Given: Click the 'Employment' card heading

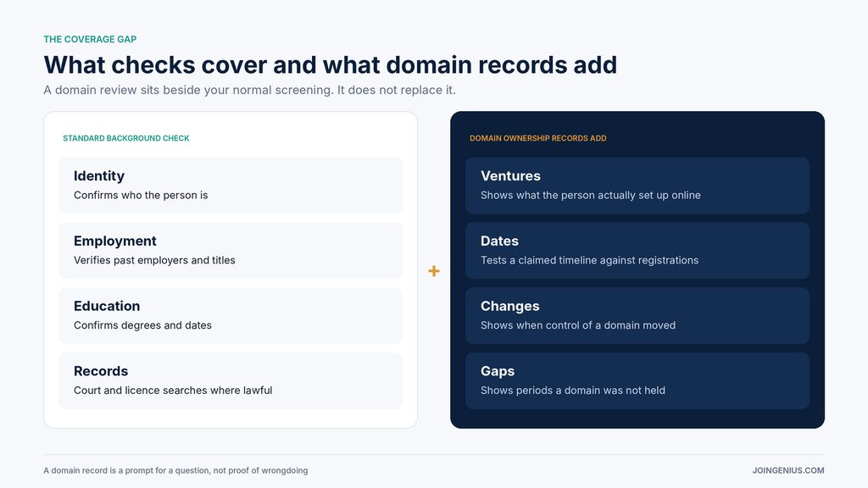Looking at the screenshot, I should point(115,241).
